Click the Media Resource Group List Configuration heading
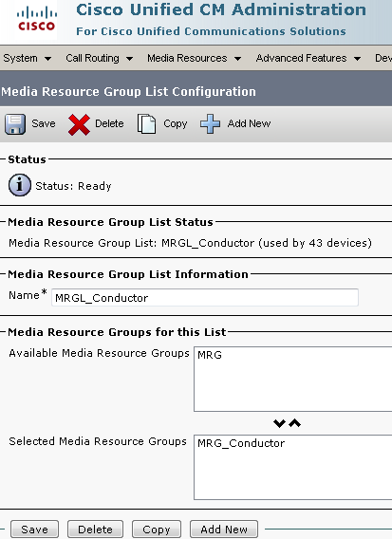 (x=128, y=91)
